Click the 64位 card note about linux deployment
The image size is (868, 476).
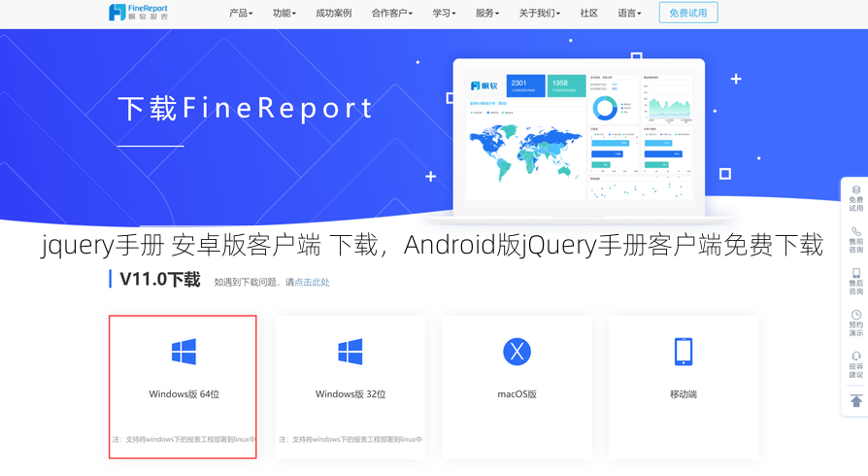[184, 439]
